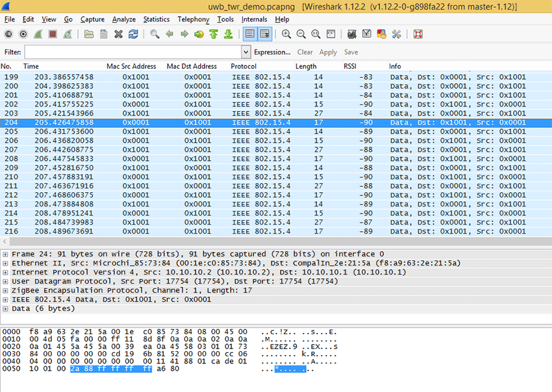Jump to the last packet
552x392 pixels.
coord(229,34)
